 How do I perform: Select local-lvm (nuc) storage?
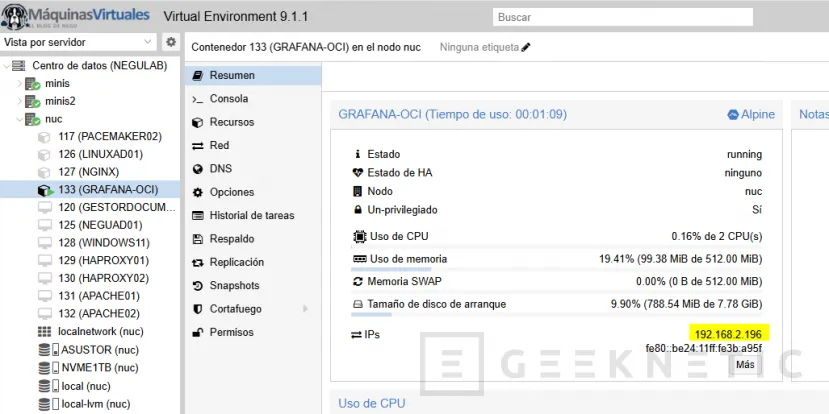(x=96, y=404)
